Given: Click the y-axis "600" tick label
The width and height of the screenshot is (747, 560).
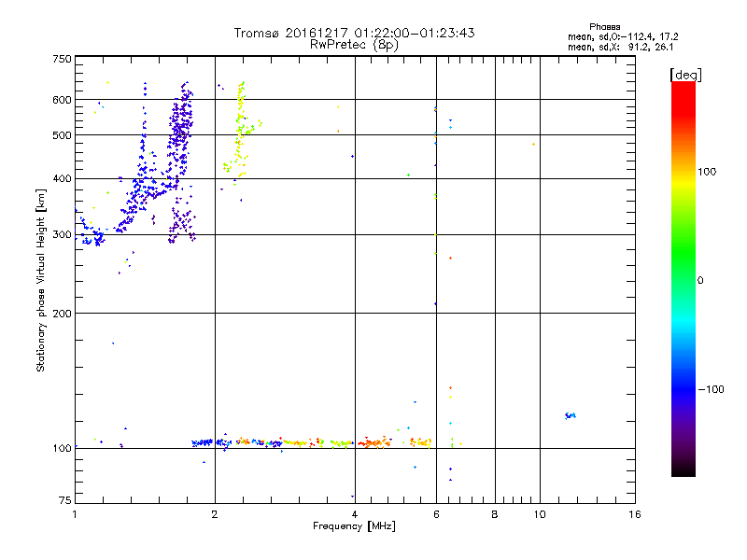Looking at the screenshot, I should 62,100.
